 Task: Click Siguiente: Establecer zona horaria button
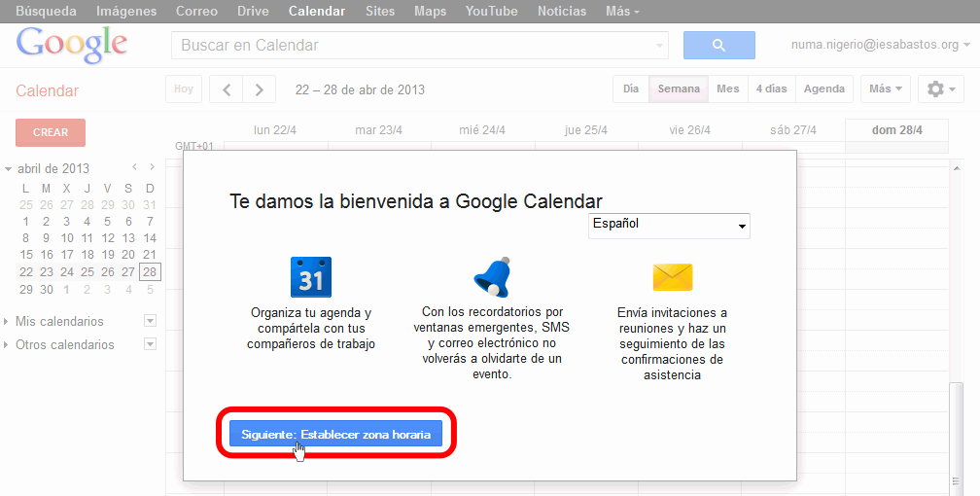tap(335, 434)
